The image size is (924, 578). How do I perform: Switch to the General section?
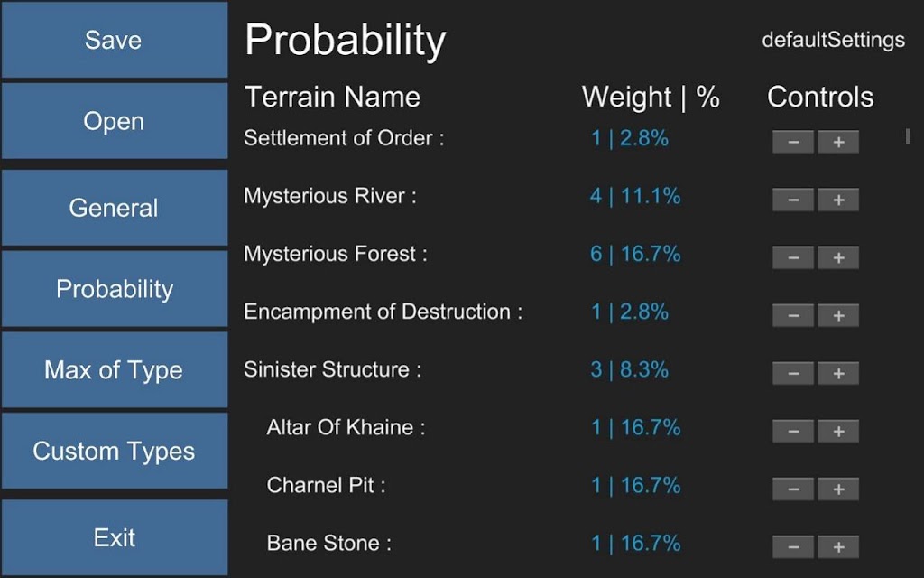click(115, 208)
